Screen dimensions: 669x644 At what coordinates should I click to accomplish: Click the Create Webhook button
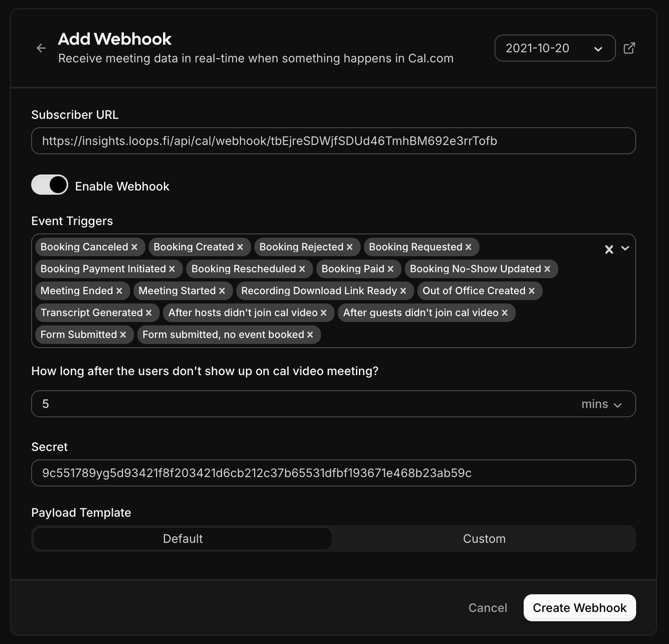coord(579,608)
